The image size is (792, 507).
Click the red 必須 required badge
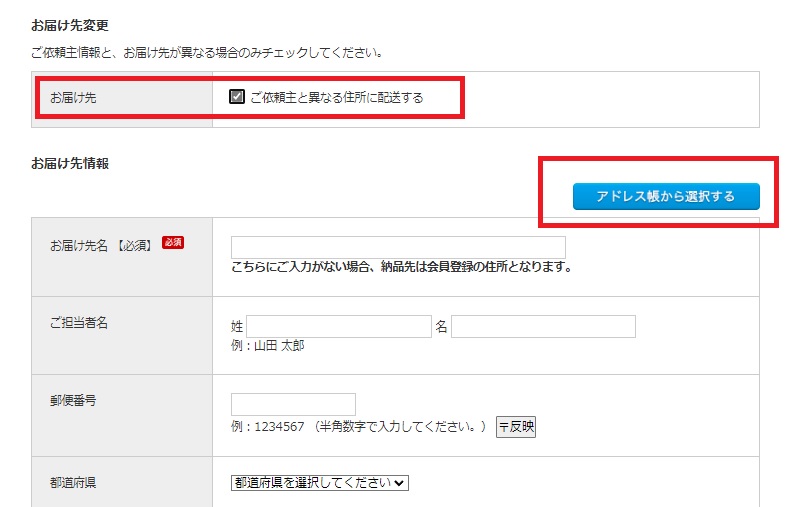click(173, 243)
